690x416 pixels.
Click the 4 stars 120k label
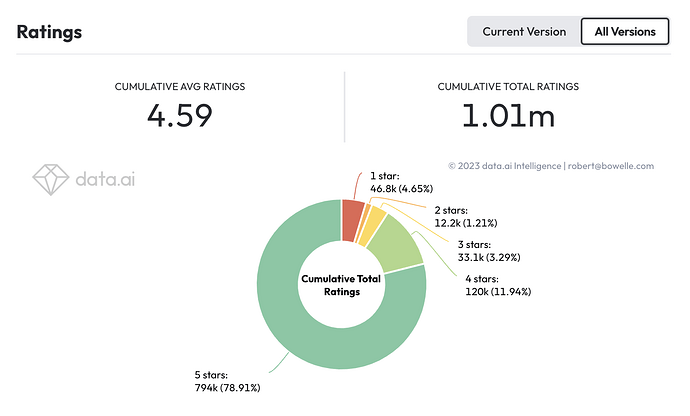(x=496, y=285)
